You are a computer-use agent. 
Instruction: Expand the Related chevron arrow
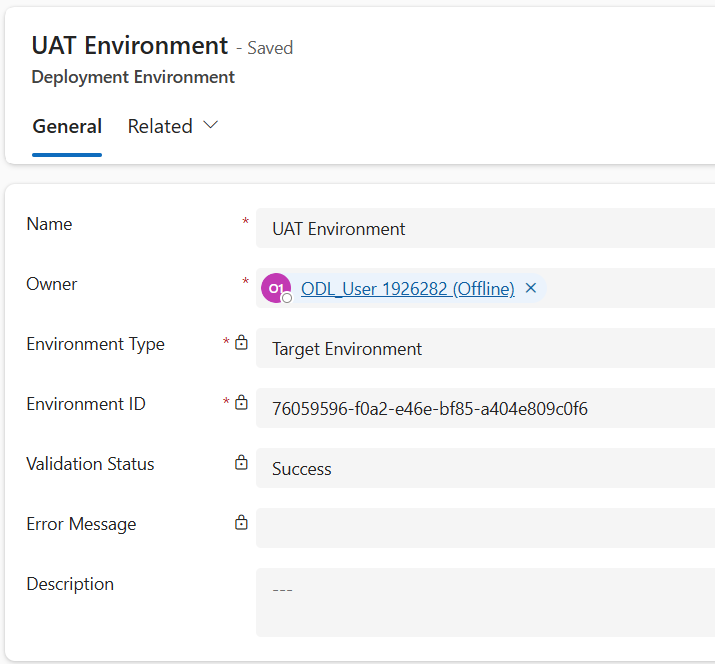210,125
